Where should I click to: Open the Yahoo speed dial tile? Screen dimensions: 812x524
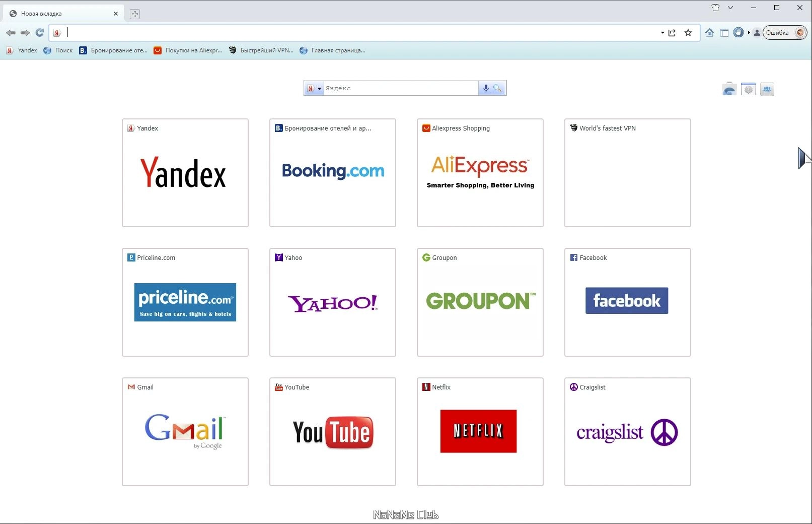coord(333,302)
